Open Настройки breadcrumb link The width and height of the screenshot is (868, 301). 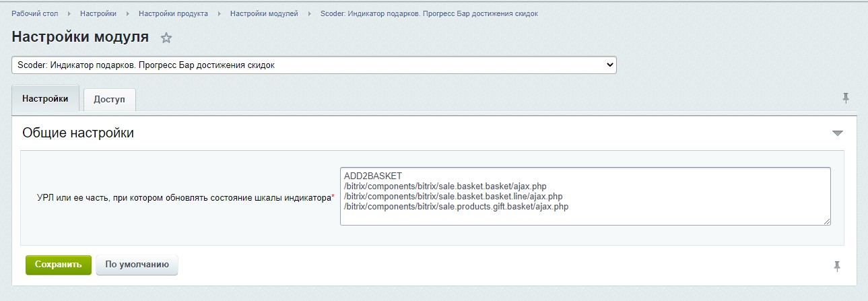pyautogui.click(x=98, y=13)
